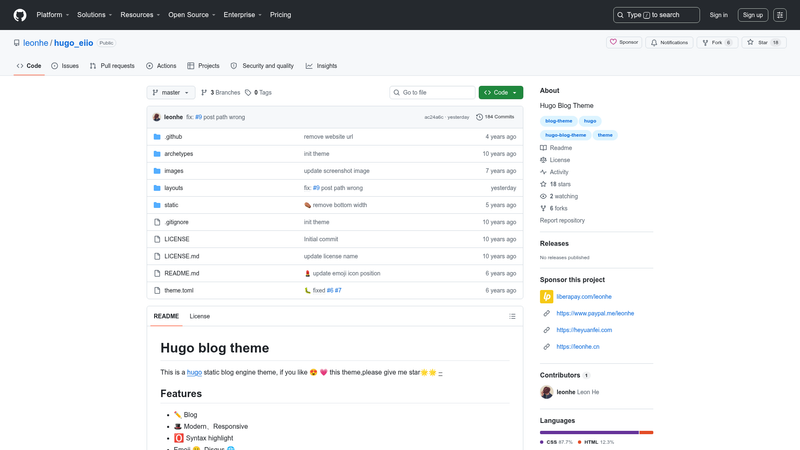Click Sign in link
Screen dimensions: 800x450
[718, 15]
